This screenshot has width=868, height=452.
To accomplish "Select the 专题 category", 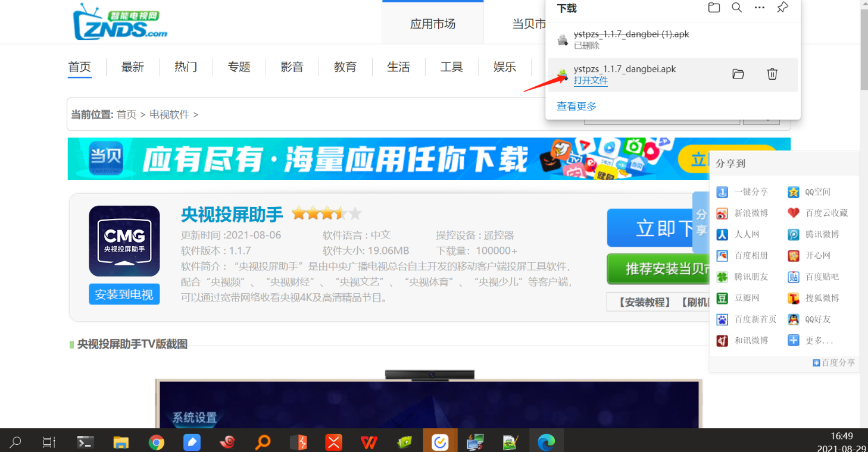I will (239, 67).
